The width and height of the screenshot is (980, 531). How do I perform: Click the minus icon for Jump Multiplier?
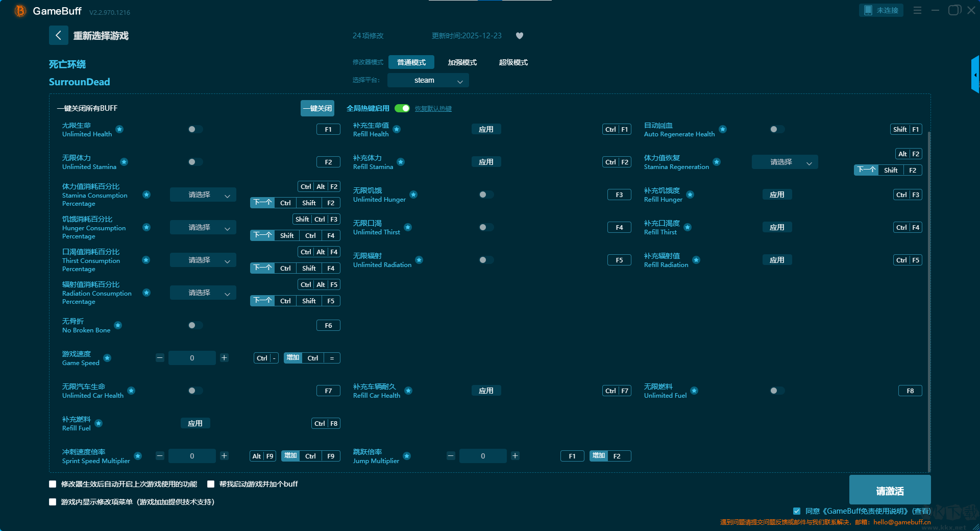coord(451,456)
